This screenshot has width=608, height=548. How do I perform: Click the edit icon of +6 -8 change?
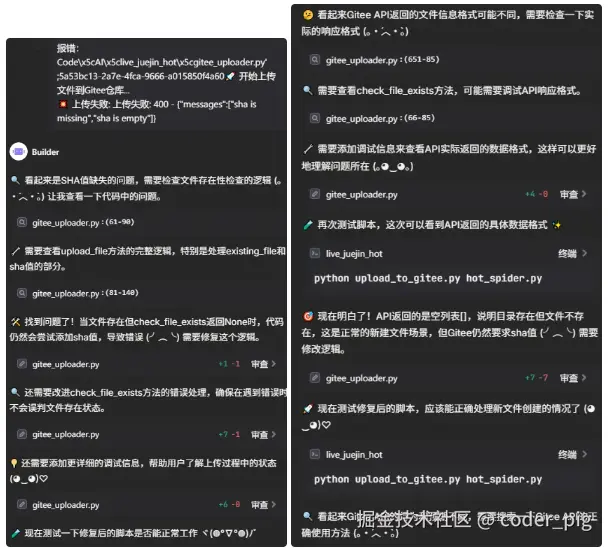point(22,505)
